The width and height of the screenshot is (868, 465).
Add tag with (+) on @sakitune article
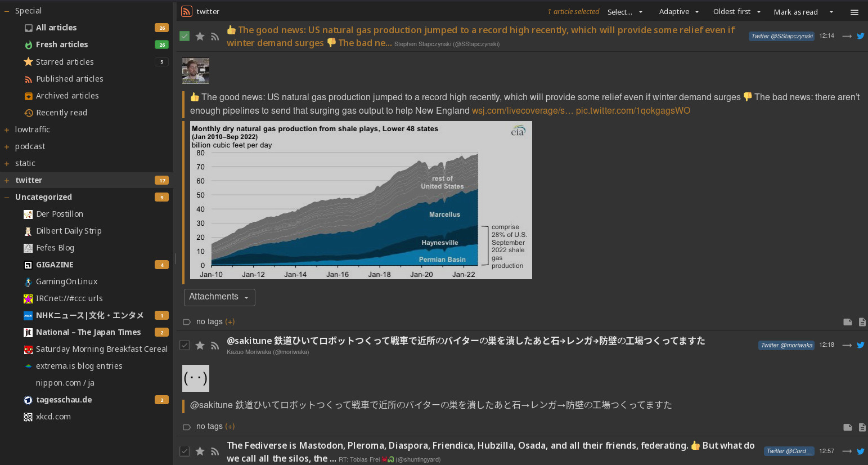point(230,427)
